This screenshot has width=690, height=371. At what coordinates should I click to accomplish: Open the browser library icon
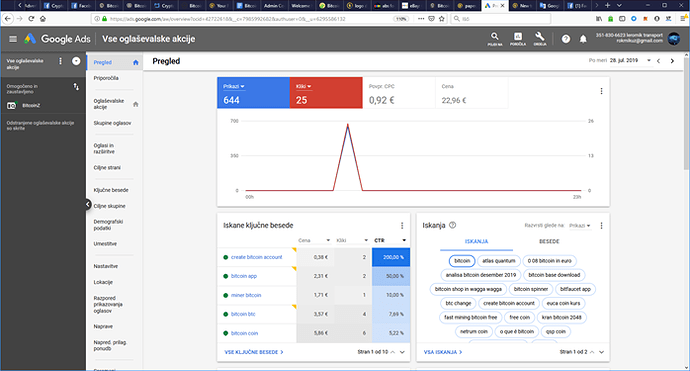pos(599,19)
